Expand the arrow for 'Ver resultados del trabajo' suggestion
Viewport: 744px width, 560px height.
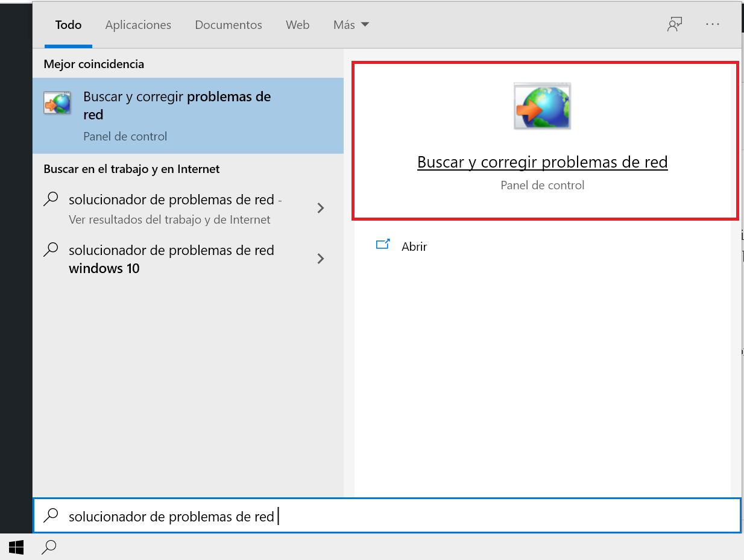coord(321,208)
